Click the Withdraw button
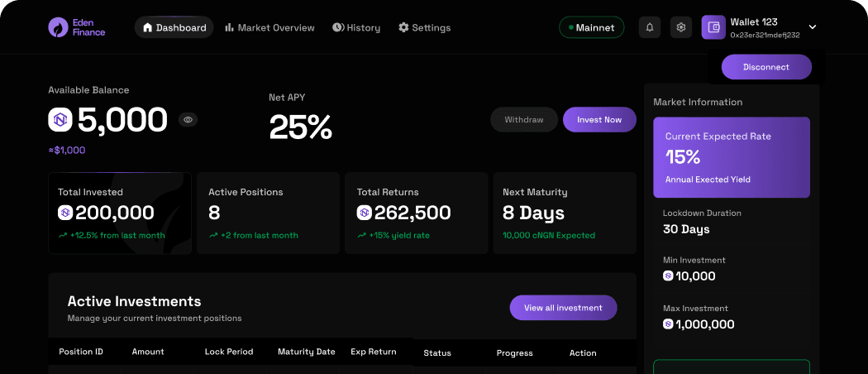This screenshot has width=868, height=374. pyautogui.click(x=524, y=120)
